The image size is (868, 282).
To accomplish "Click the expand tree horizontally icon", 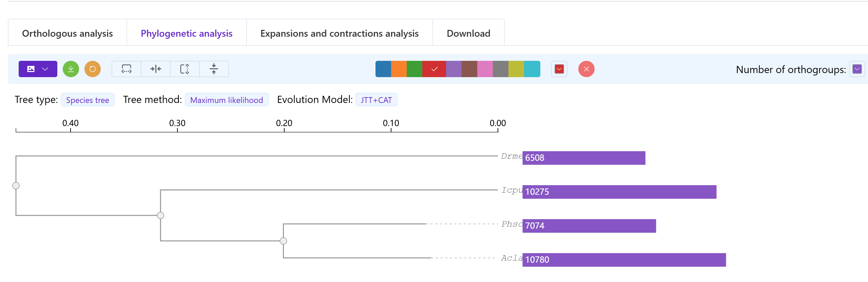I will pos(126,69).
